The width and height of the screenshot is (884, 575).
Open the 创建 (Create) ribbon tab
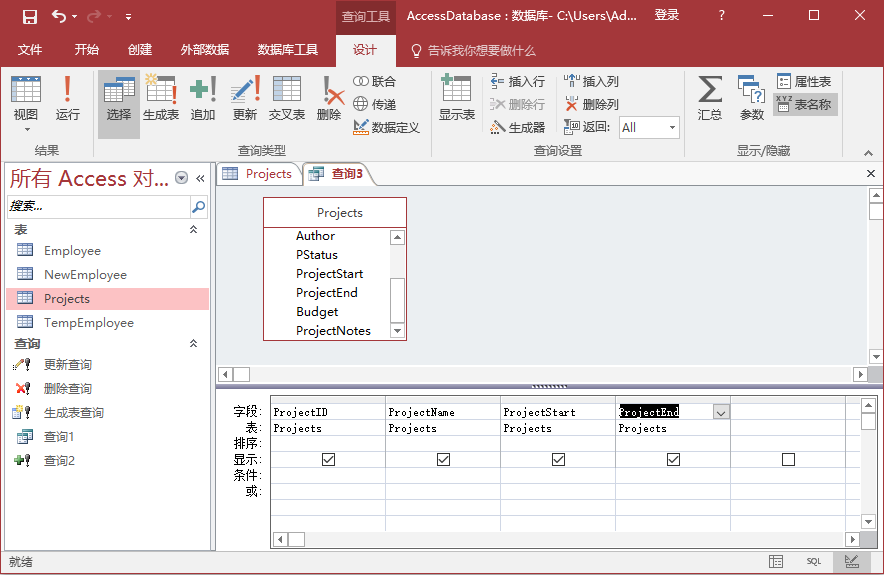point(140,50)
